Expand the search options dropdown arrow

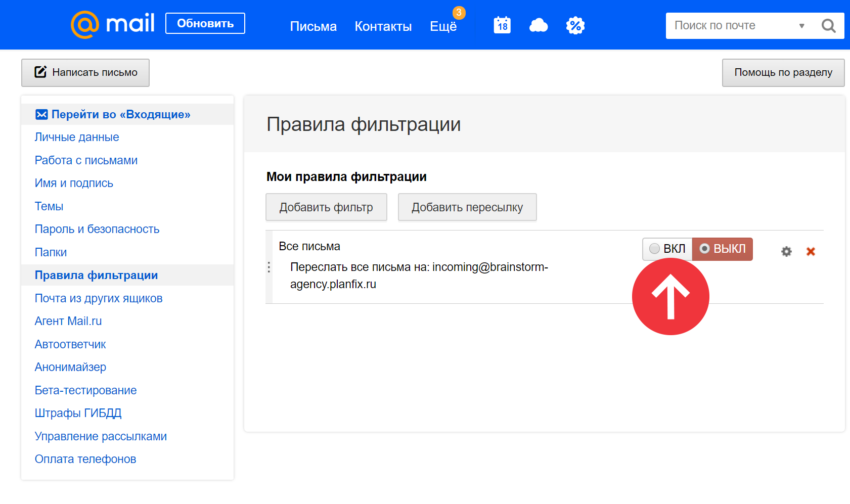pyautogui.click(x=801, y=26)
